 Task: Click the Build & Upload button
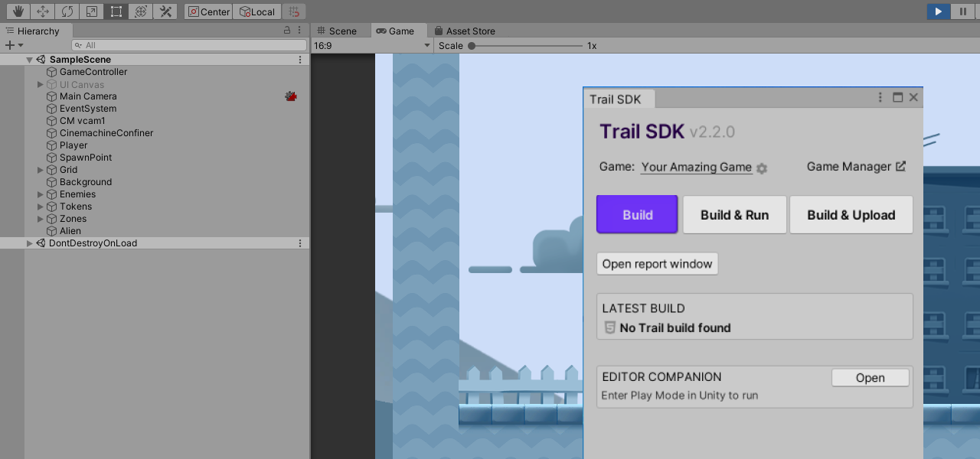click(851, 214)
